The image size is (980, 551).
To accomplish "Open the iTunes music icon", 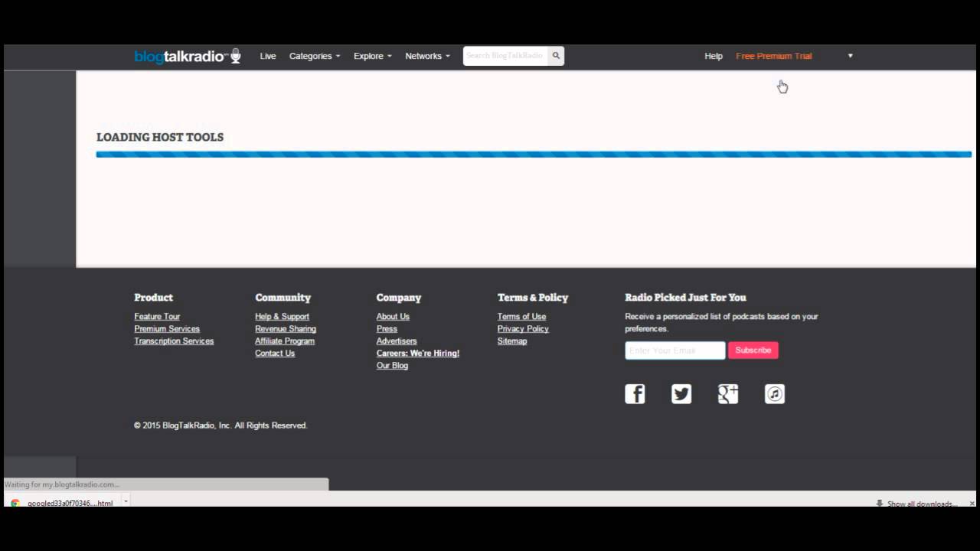I will coord(775,394).
